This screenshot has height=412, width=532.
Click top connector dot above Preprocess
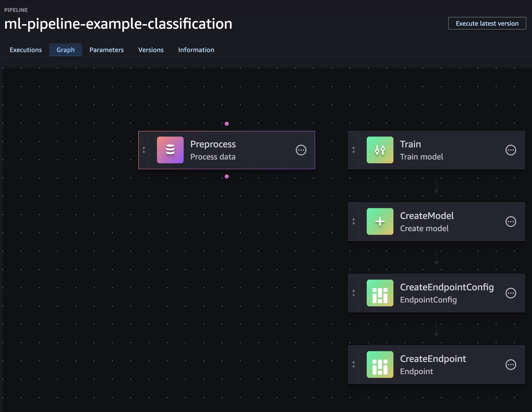coord(227,124)
